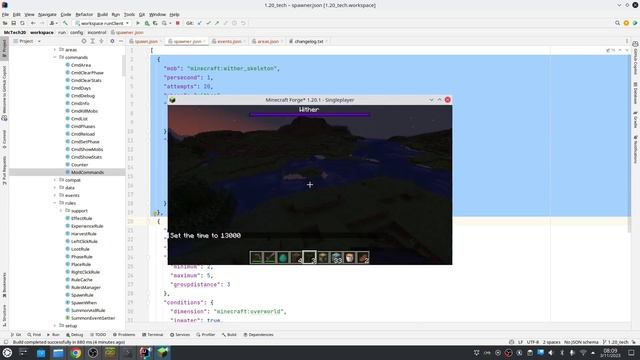Image resolution: width=640 pixels, height=360 pixels.
Task: Open the Project view selector dropdown
Action: [27, 41]
